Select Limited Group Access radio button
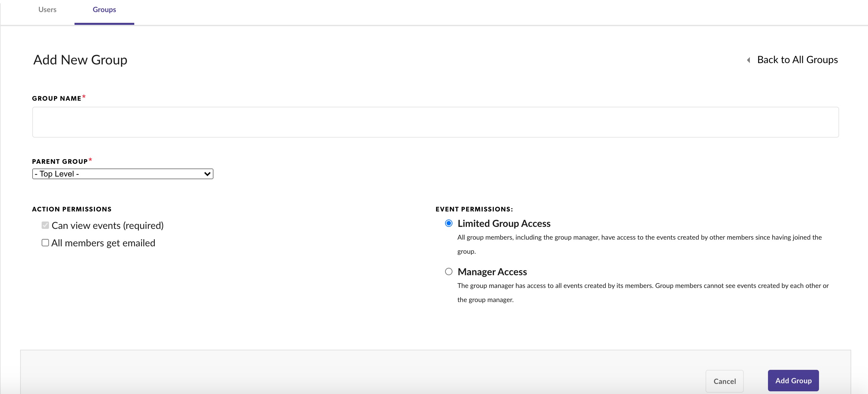This screenshot has width=868, height=394. coord(448,223)
